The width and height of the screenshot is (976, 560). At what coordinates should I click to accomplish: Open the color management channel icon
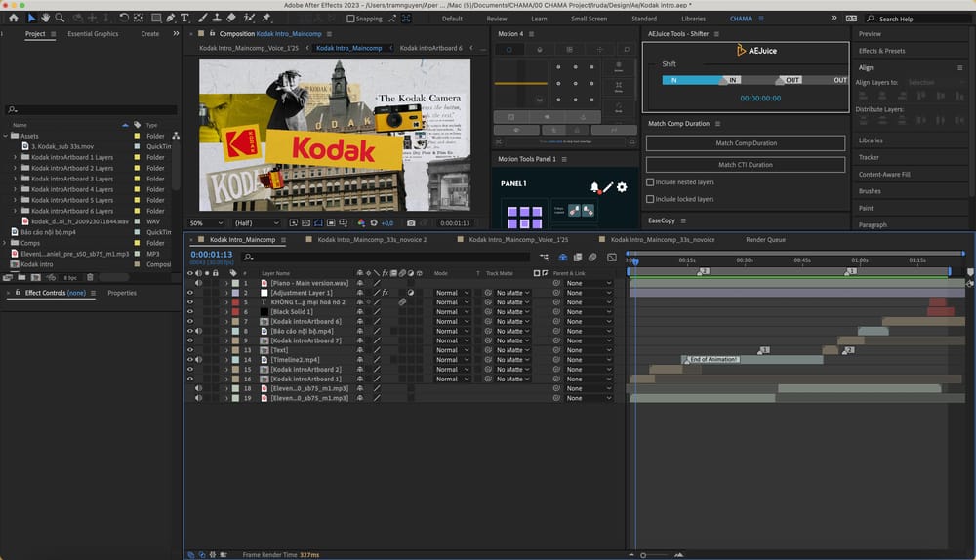[x=361, y=222]
